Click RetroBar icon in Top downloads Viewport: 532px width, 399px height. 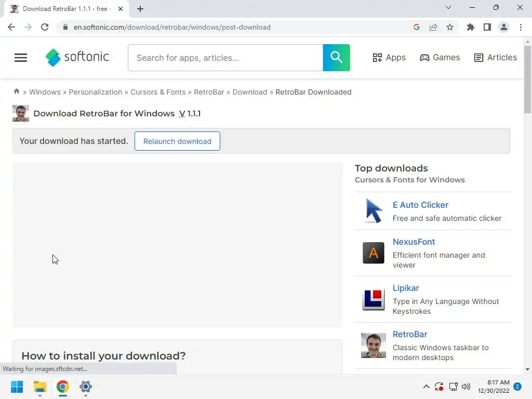374,345
